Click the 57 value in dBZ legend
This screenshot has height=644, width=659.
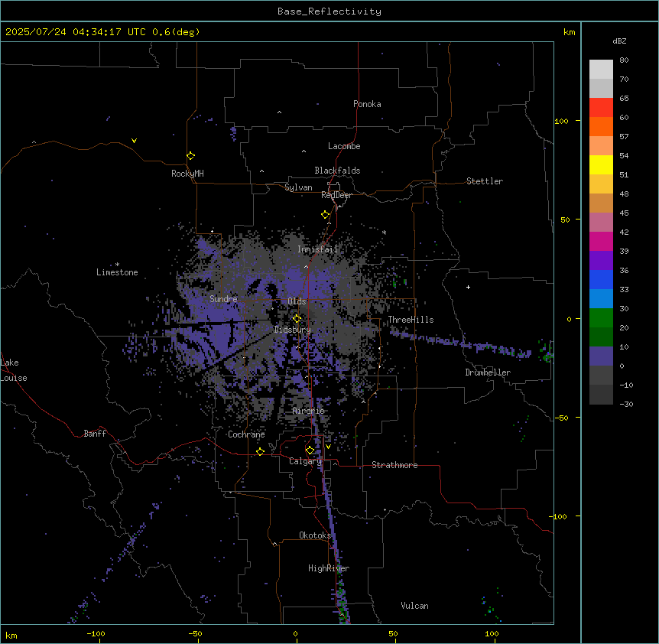(624, 136)
